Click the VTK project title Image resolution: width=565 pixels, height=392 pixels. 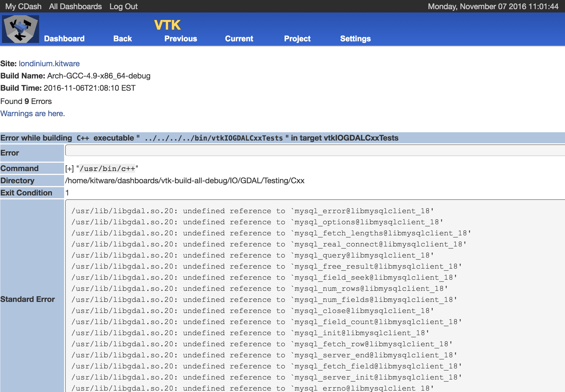168,25
